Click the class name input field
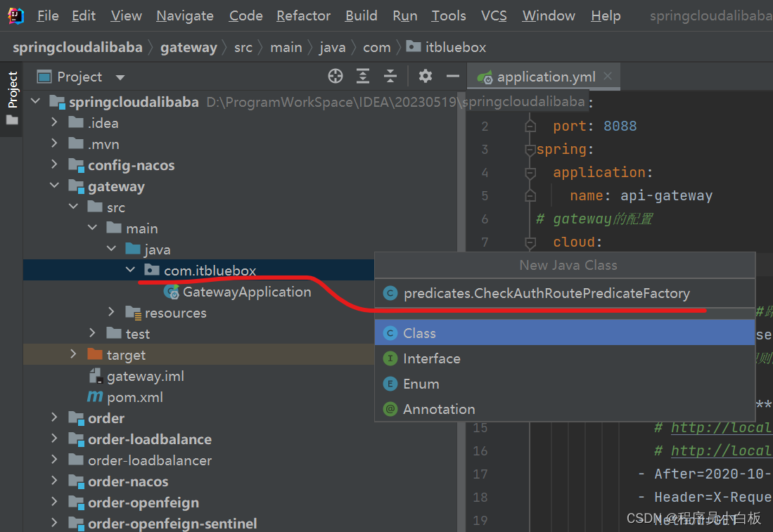The height and width of the screenshot is (532, 773). click(x=565, y=294)
